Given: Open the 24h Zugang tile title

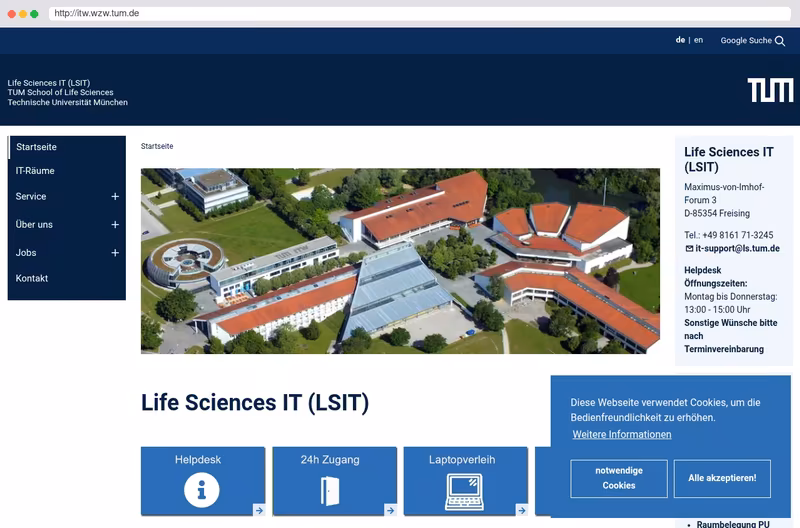Looking at the screenshot, I should [x=330, y=460].
